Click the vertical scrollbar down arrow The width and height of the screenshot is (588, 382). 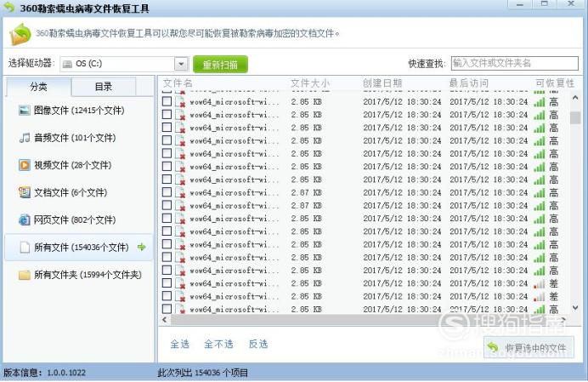point(575,308)
